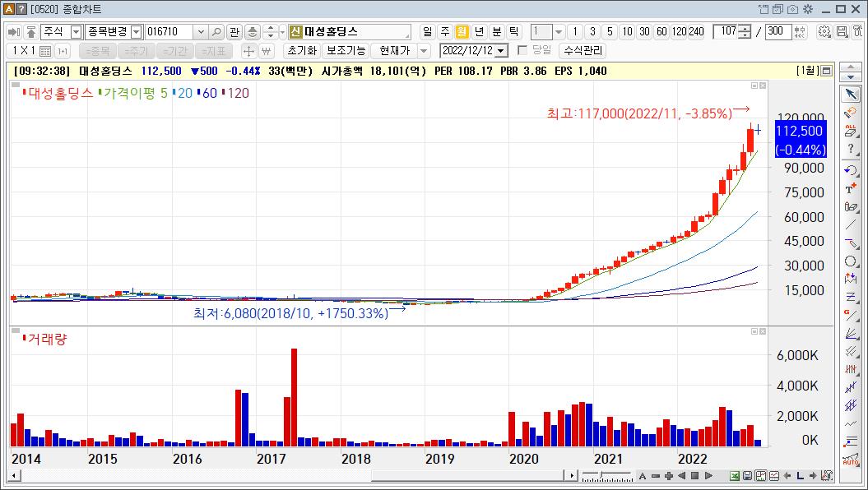Screen dimensions: 868x490
Task: Click the letter A icon in bottom bar
Action: click(x=642, y=476)
